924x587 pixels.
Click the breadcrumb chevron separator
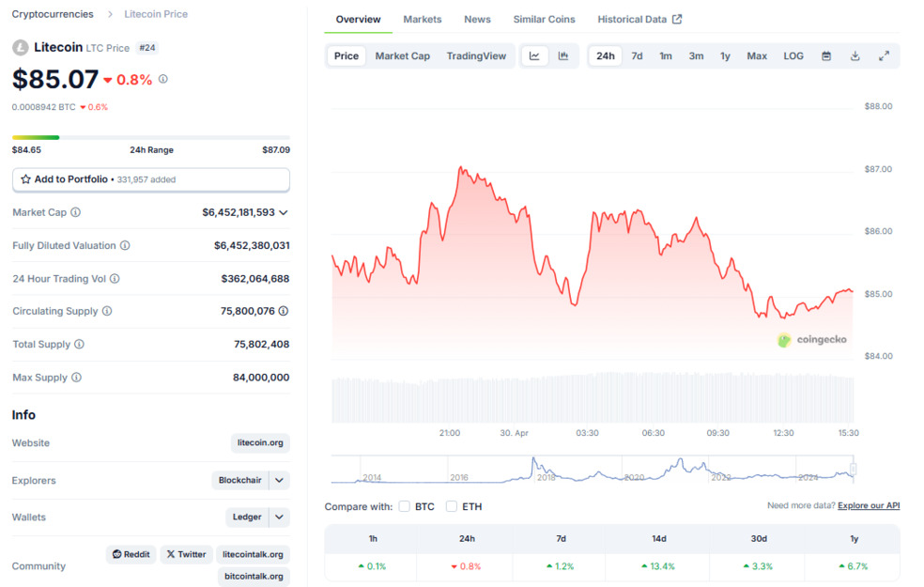110,14
